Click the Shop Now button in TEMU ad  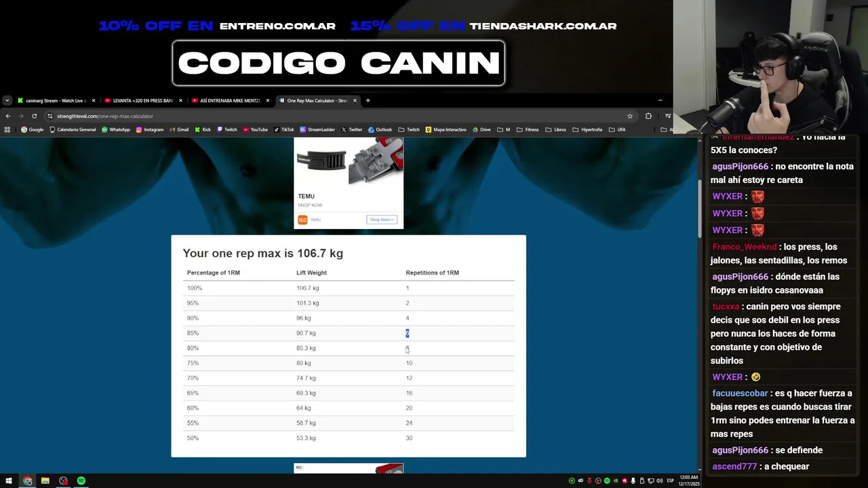[x=382, y=220]
